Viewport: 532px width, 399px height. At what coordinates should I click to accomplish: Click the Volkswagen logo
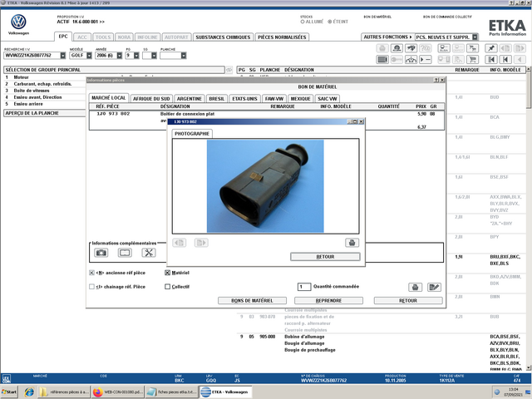point(18,22)
